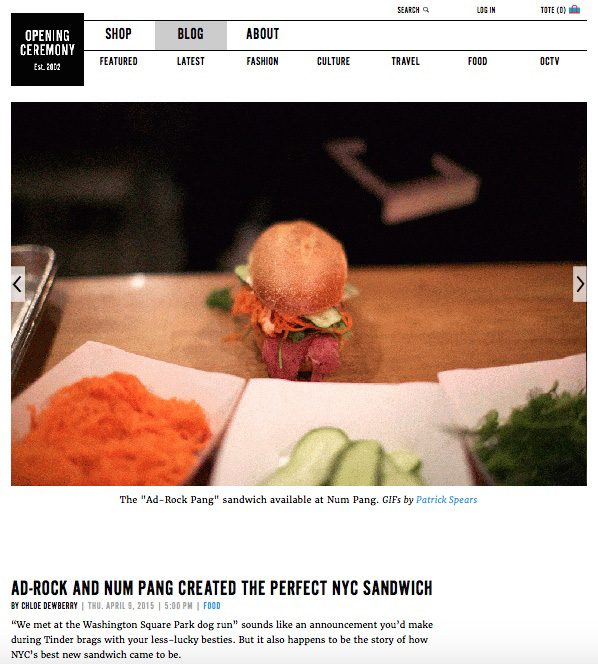Screen dimensions: 598x664
Task: Click the Log In link
Action: click(x=486, y=10)
